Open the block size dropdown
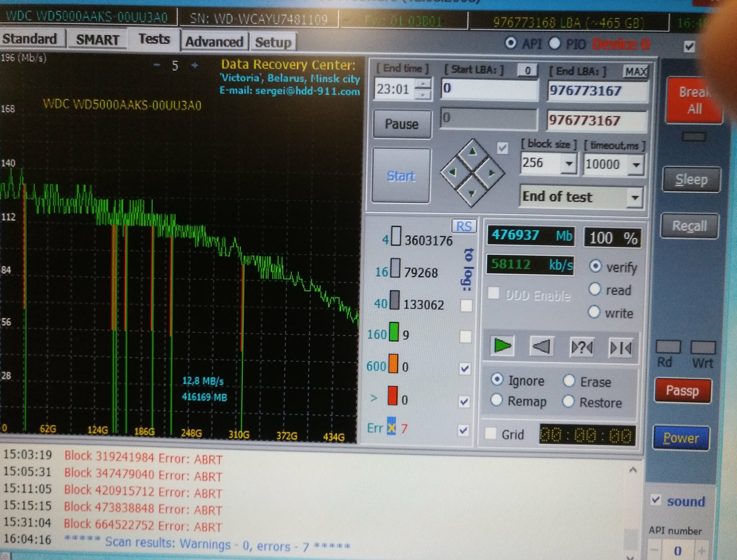Screen dimensions: 737x560 pos(569,164)
